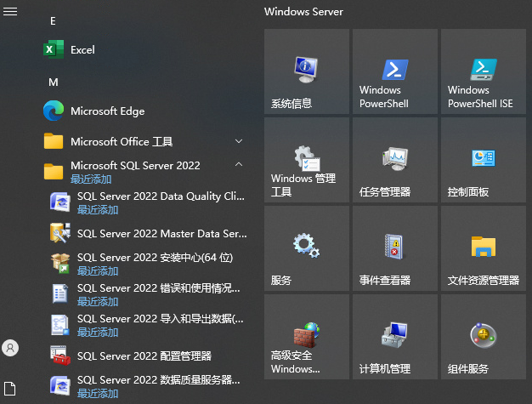Open the Windows 管理工具 tile
The height and width of the screenshot is (404, 532).
coord(307,160)
